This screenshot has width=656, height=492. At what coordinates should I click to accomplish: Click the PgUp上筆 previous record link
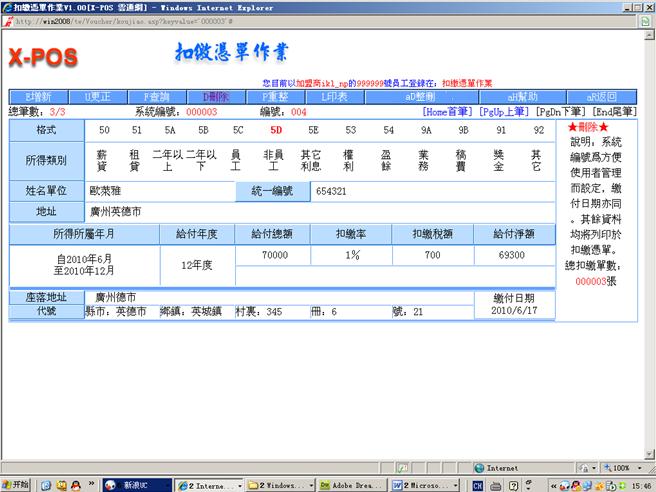pos(504,112)
